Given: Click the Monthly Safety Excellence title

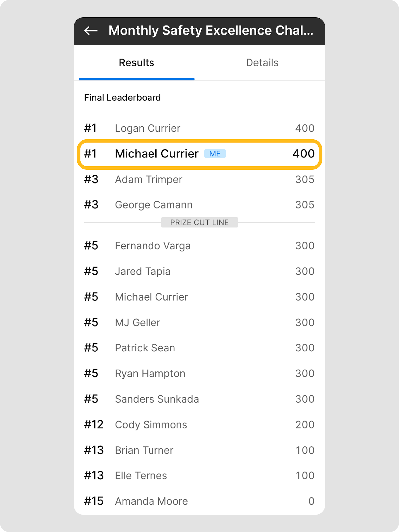Looking at the screenshot, I should click(x=211, y=31).
